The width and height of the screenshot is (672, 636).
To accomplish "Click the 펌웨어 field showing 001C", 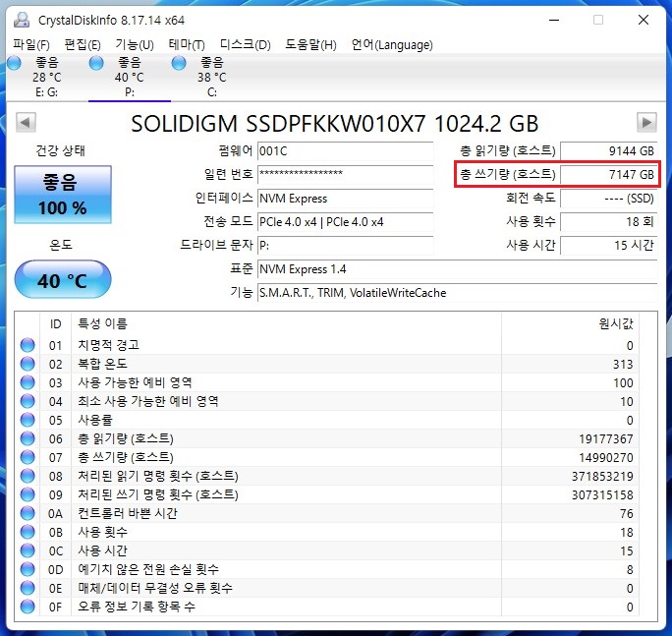I will tap(345, 151).
